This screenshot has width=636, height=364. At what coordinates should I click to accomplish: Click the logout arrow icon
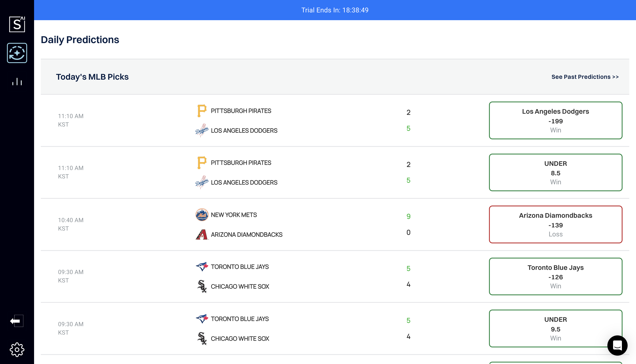(x=17, y=321)
